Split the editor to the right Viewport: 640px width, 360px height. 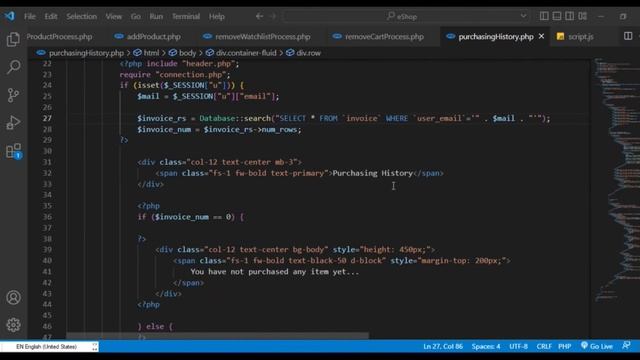coord(628,36)
